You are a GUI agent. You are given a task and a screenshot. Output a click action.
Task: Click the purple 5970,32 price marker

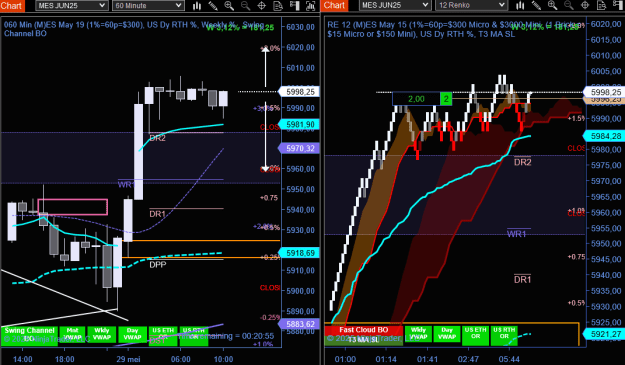[x=299, y=148]
